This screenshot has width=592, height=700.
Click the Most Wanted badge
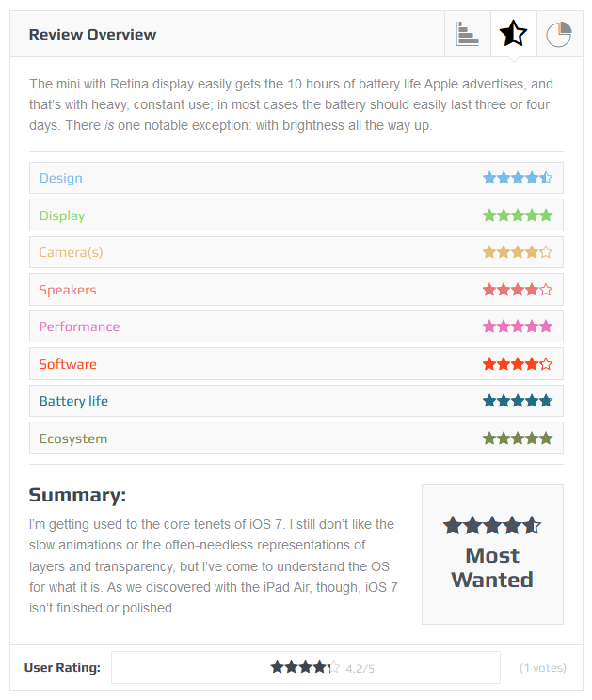pyautogui.click(x=492, y=567)
